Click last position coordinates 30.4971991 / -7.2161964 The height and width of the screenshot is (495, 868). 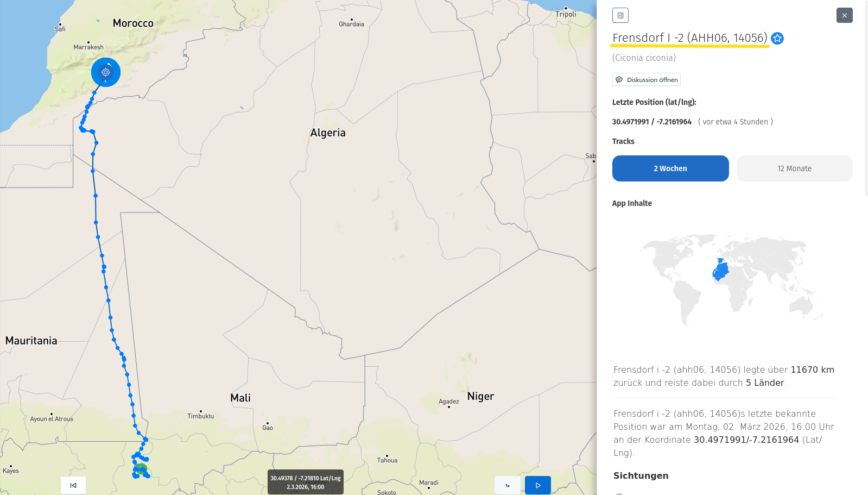click(x=651, y=122)
